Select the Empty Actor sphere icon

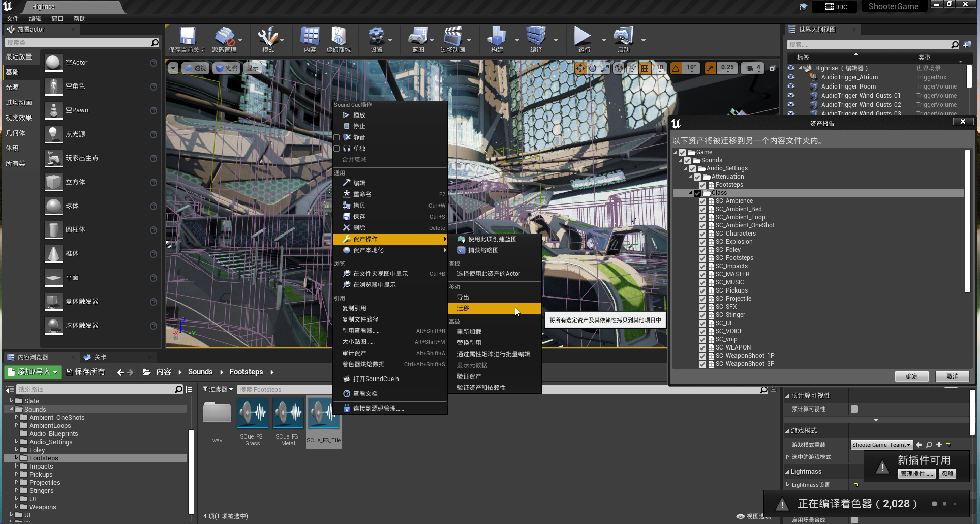click(53, 63)
